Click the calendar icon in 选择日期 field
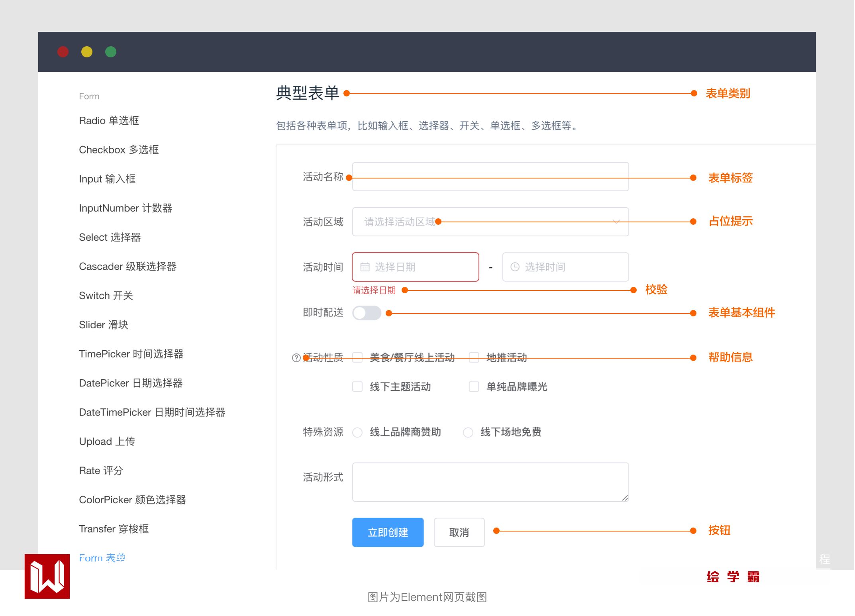The width and height of the screenshot is (855, 616). point(365,267)
